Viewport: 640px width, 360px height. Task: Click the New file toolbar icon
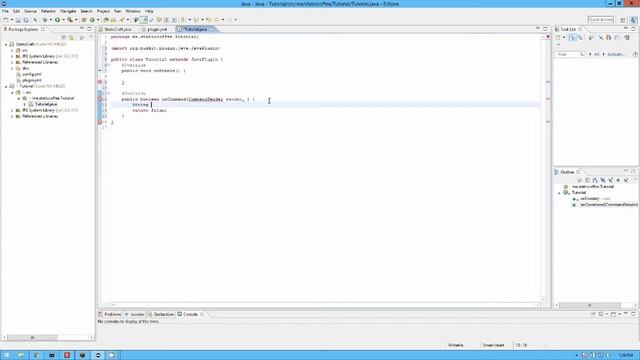[6, 20]
